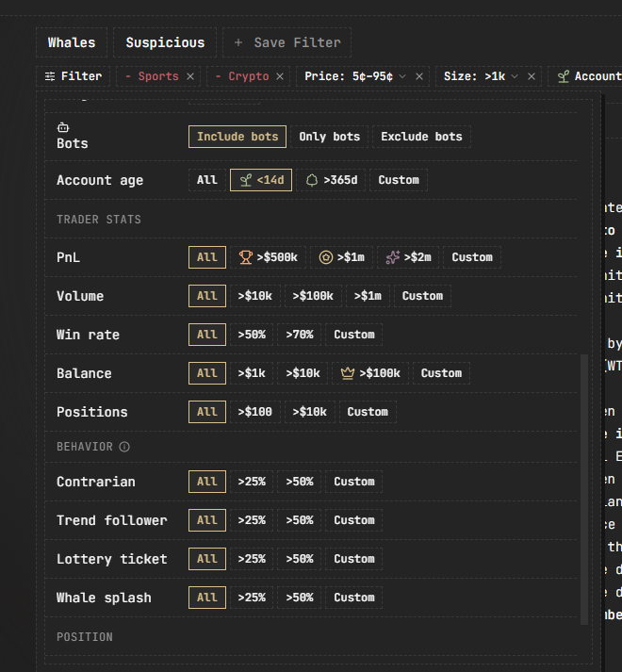This screenshot has width=622, height=672.
Task: Choose Custom Volume range
Action: (x=422, y=296)
